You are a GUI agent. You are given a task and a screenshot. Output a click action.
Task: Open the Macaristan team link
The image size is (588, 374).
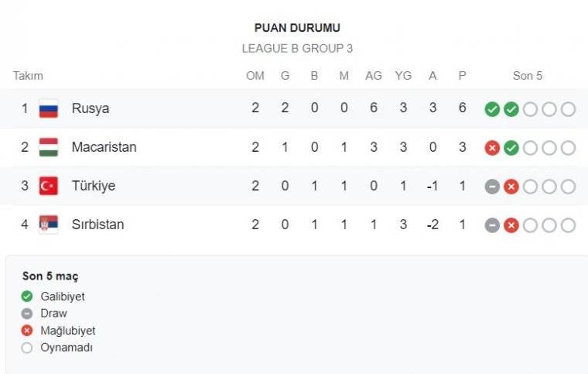tap(104, 147)
